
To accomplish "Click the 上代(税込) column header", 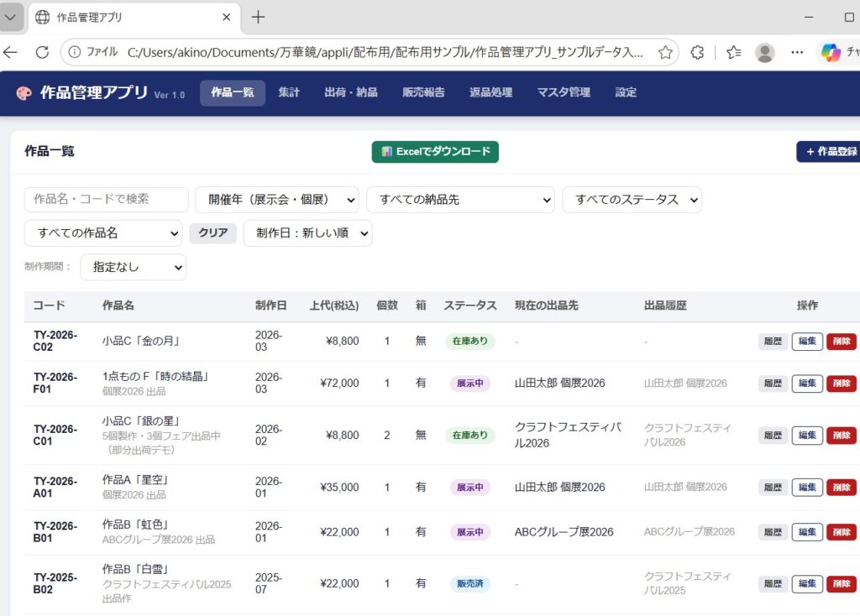I will 334,305.
